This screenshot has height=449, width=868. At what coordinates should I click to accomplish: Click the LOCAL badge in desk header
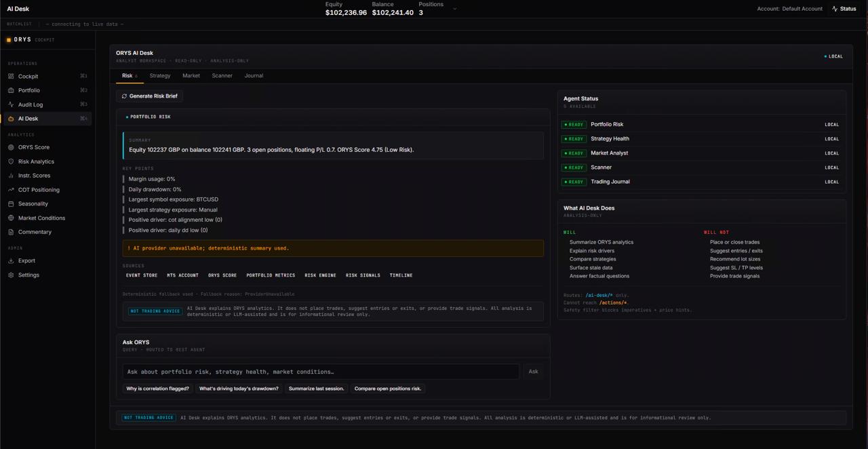point(833,56)
